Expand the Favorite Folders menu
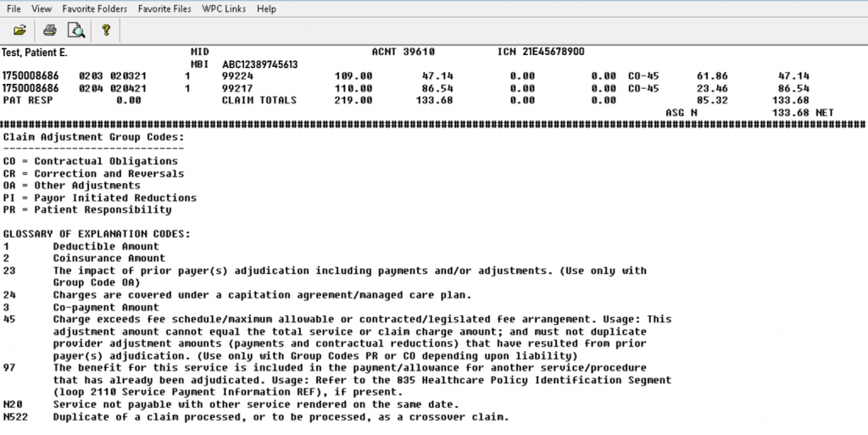868x435 pixels. [x=94, y=8]
